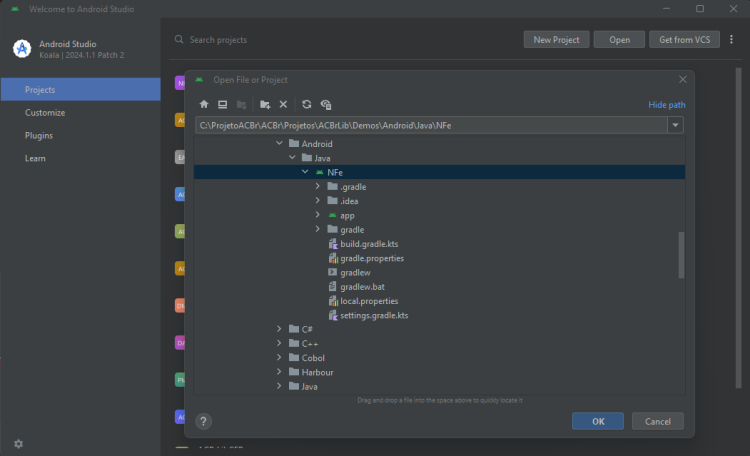This screenshot has height=456, width=750.
Task: Expand the app module
Action: click(318, 215)
